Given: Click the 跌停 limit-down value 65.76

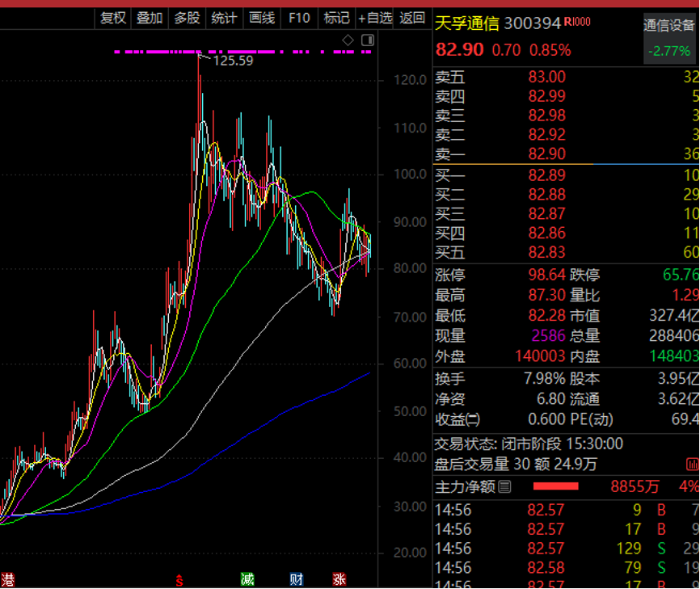Looking at the screenshot, I should pos(681,275).
